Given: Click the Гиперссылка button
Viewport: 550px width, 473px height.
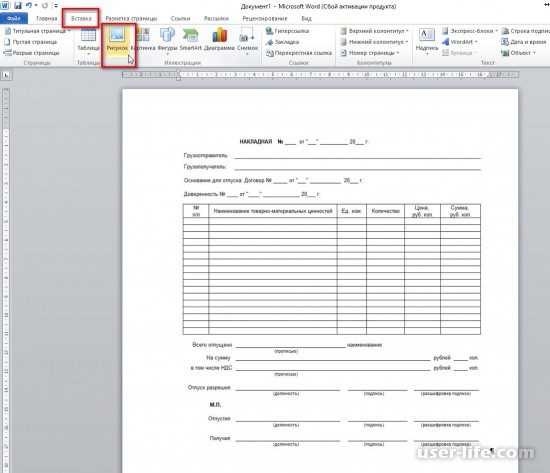Looking at the screenshot, I should coord(288,31).
